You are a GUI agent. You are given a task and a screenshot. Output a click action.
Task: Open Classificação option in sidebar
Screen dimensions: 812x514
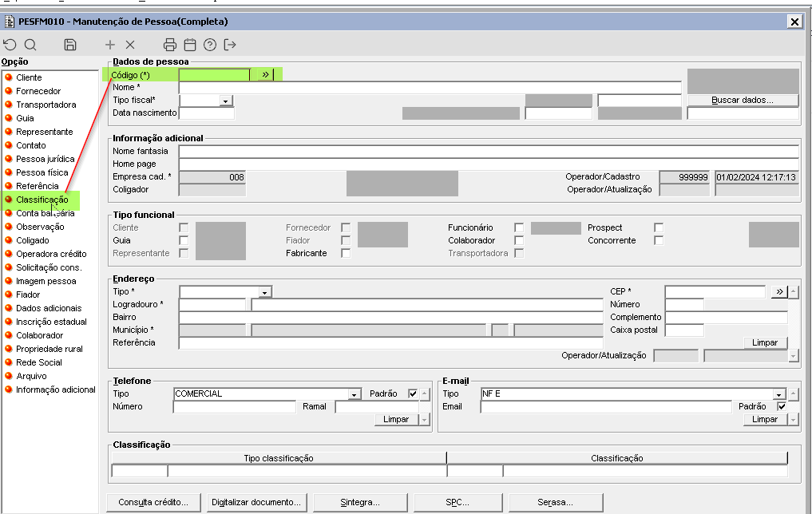[42, 200]
